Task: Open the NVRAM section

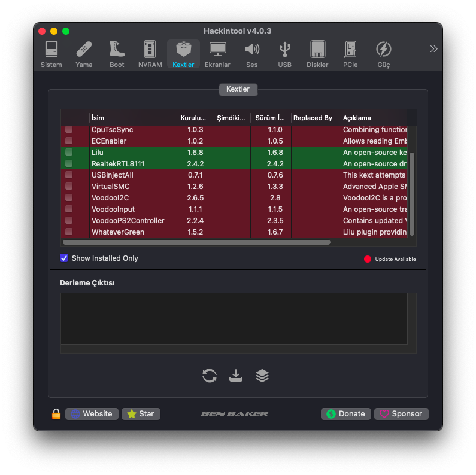Action: coord(150,54)
